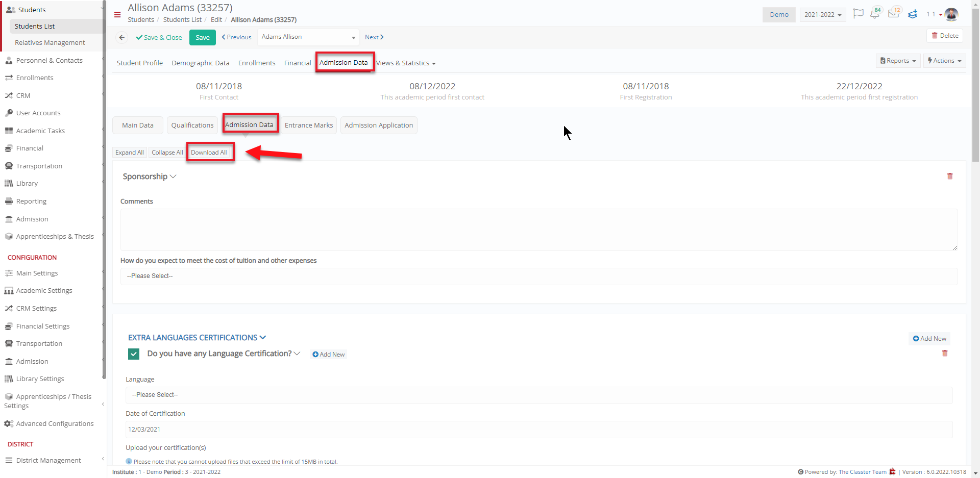Select the Admission Application sub-tab

pos(379,125)
